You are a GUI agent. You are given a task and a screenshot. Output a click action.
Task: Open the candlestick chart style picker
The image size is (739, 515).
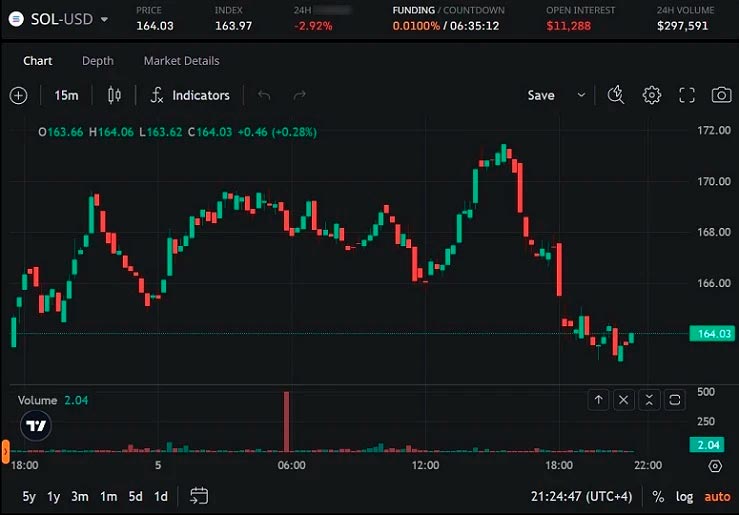(x=113, y=95)
